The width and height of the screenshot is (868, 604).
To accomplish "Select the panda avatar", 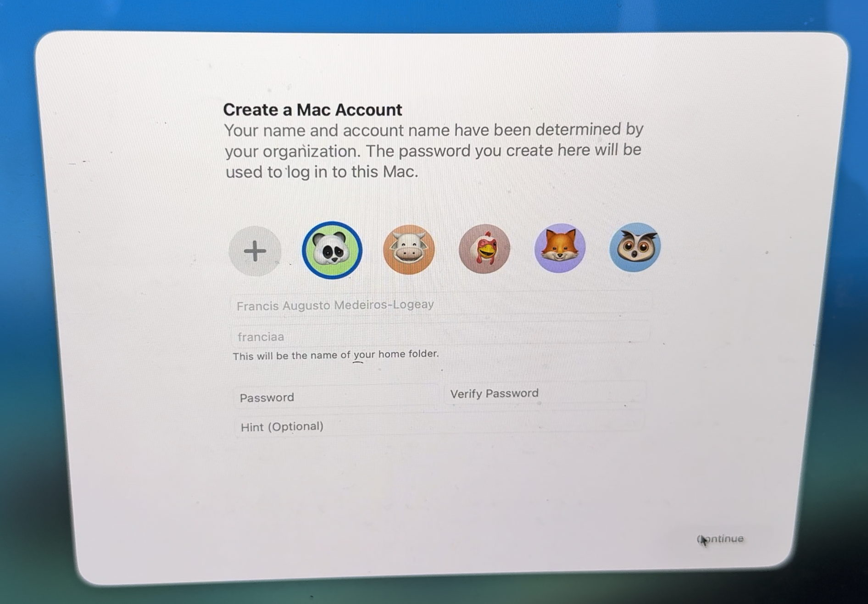I will pyautogui.click(x=332, y=250).
